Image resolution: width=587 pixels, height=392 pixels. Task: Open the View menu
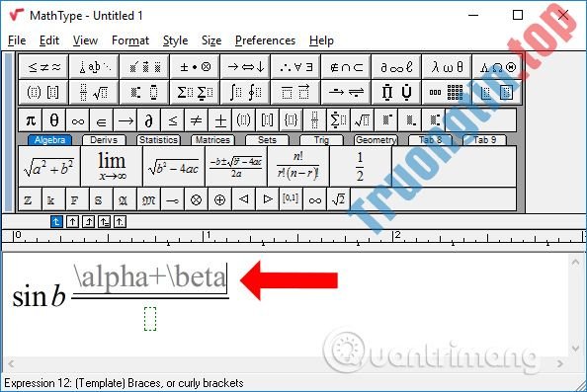[x=85, y=40]
